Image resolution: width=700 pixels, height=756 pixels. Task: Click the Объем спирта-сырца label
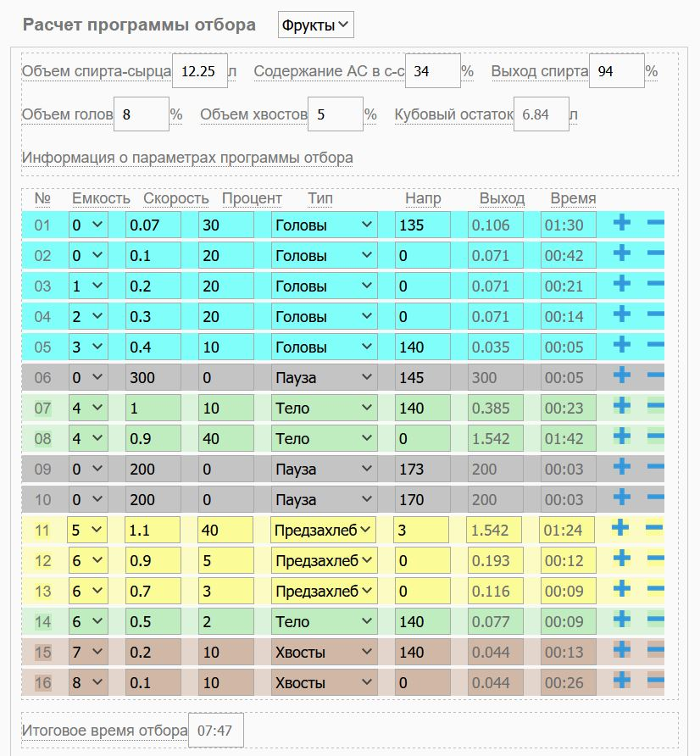[x=97, y=71]
